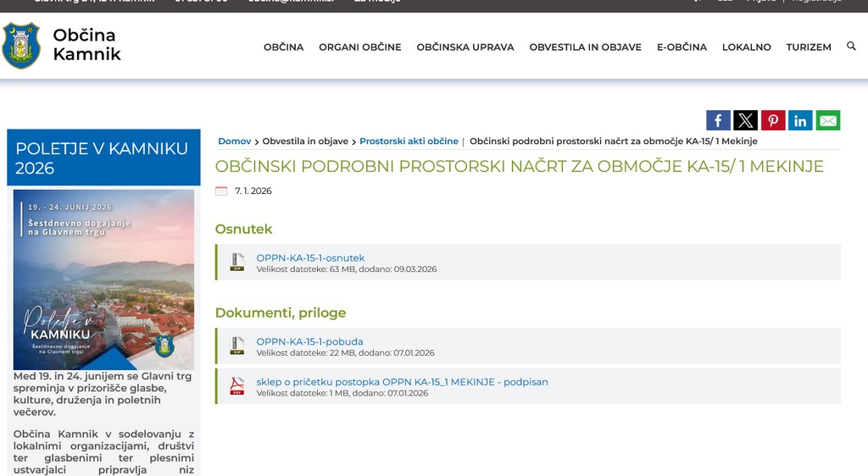Click the date text 7. 1. 2026
Screen dimensions: 868x476
253,191
